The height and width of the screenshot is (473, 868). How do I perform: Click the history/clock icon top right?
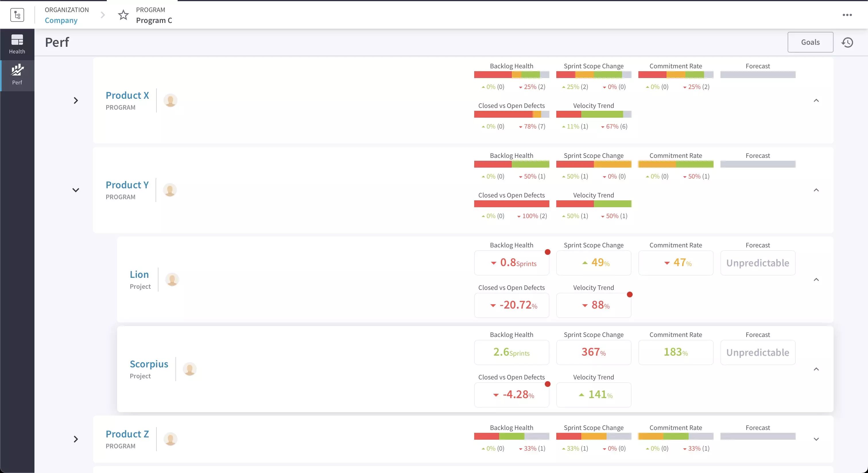848,42
